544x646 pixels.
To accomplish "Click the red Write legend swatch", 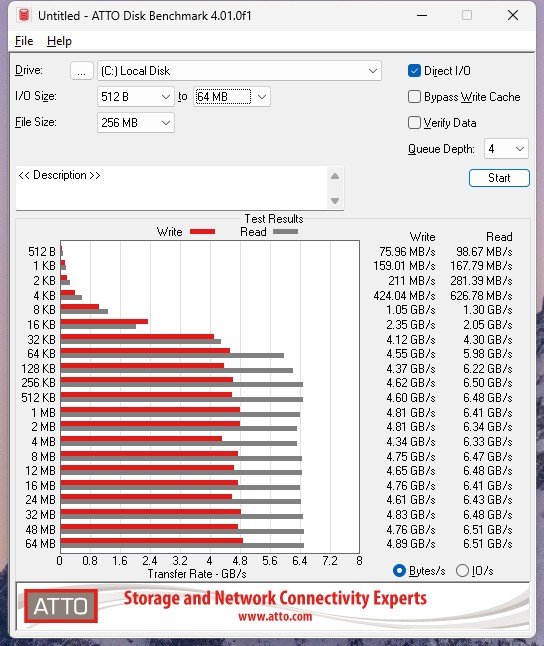I will 202,232.
